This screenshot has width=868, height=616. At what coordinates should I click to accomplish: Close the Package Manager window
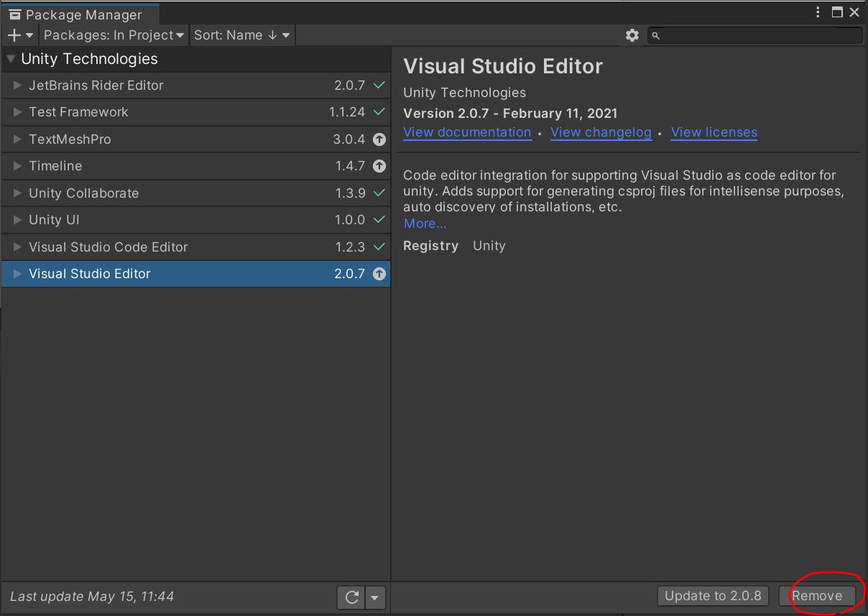coord(854,12)
